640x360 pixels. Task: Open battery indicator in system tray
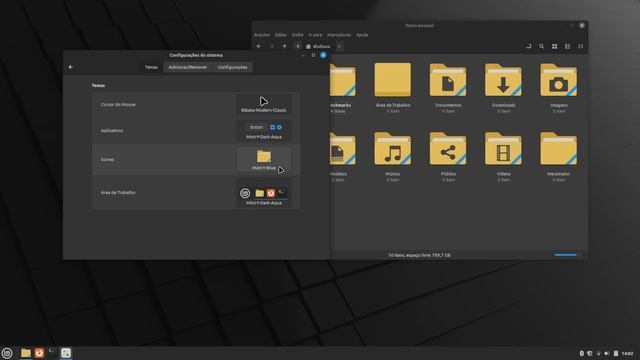616,353
